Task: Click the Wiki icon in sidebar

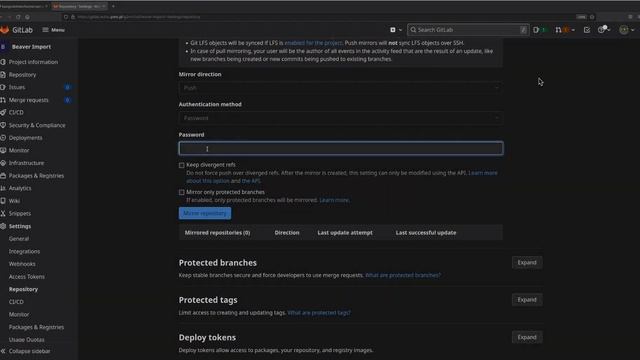Action: tap(3, 201)
